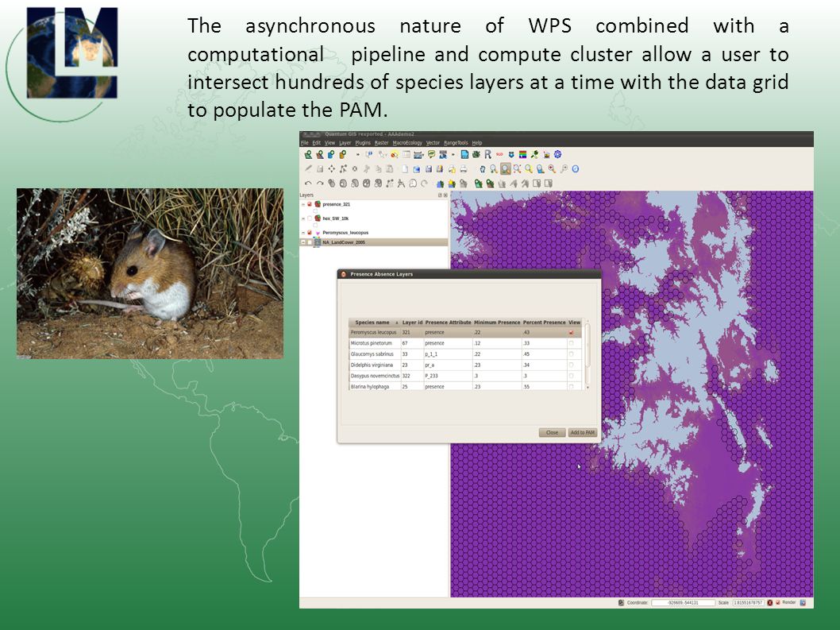Click the first green add-layer toolbar icon
840x630 pixels.
tap(308, 154)
